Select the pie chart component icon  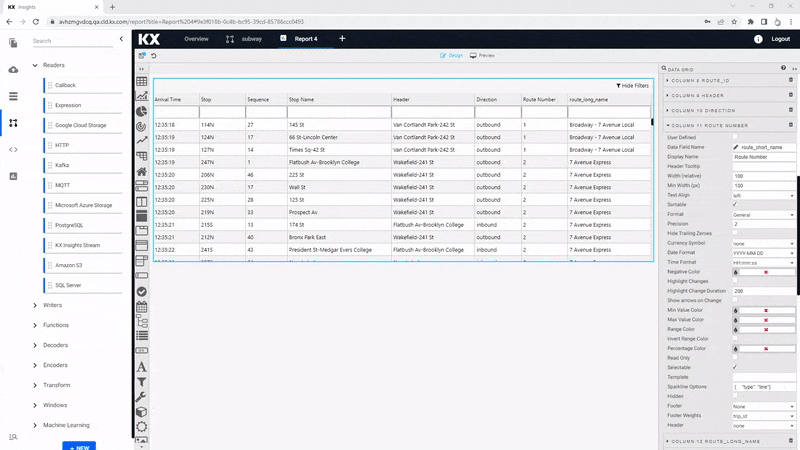pos(142,112)
